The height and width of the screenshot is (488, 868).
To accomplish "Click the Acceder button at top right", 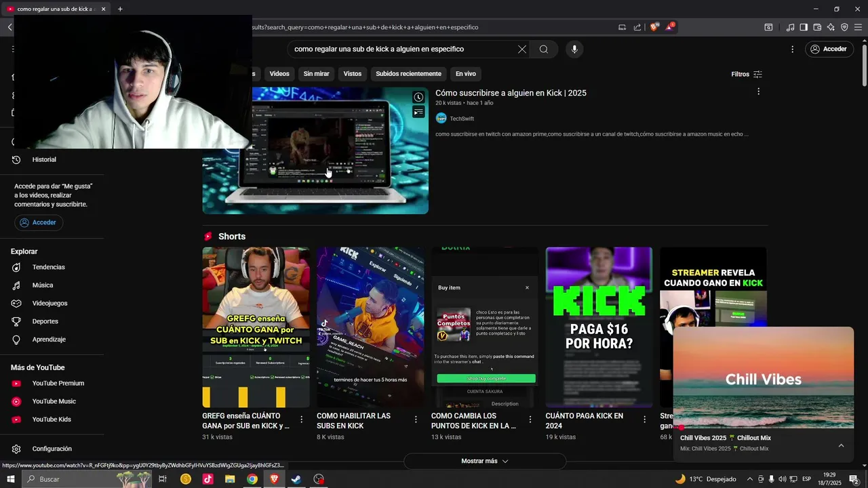I will (x=829, y=49).
